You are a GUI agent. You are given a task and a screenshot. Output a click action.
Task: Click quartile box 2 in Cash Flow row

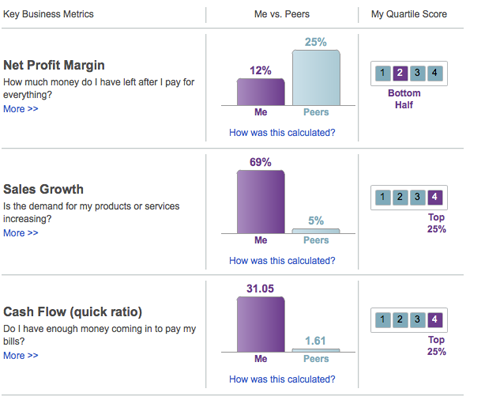click(400, 320)
